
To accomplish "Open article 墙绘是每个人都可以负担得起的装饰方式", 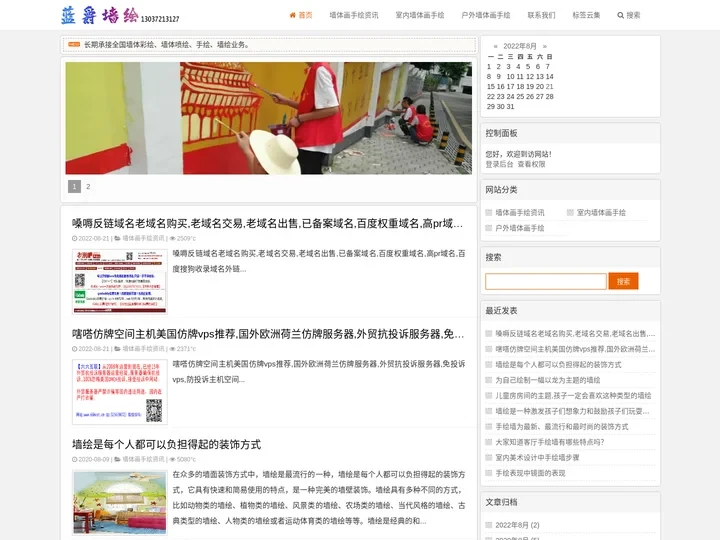I will 166,444.
